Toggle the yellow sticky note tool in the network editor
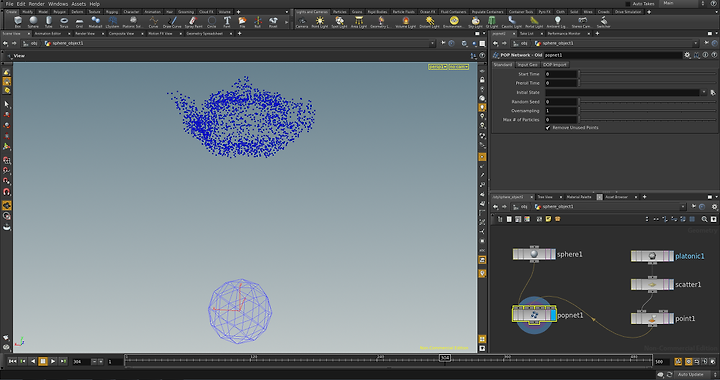The image size is (720, 380). point(548,219)
